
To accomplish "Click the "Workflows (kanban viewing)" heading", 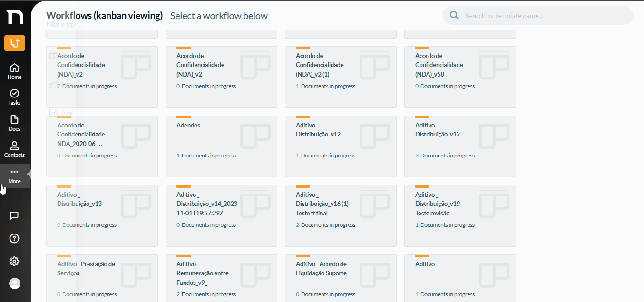I will [x=105, y=16].
